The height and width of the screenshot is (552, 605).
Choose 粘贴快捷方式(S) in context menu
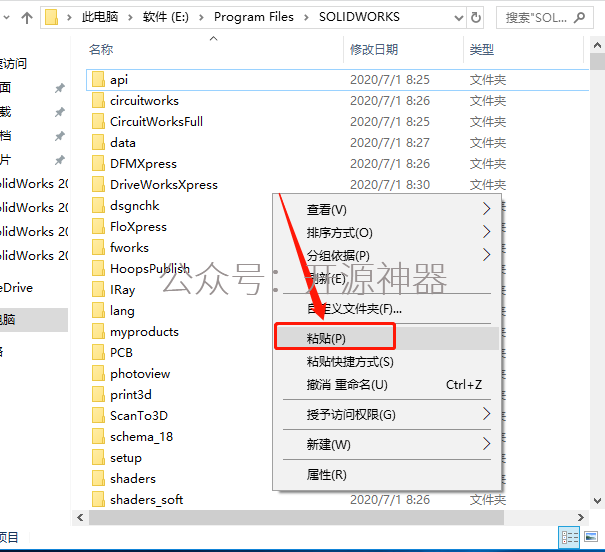[387, 361]
